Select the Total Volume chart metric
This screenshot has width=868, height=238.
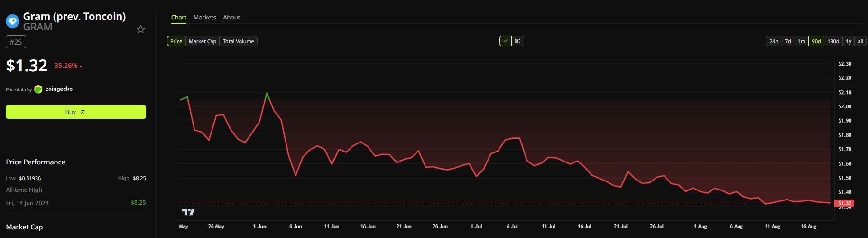pyautogui.click(x=239, y=41)
